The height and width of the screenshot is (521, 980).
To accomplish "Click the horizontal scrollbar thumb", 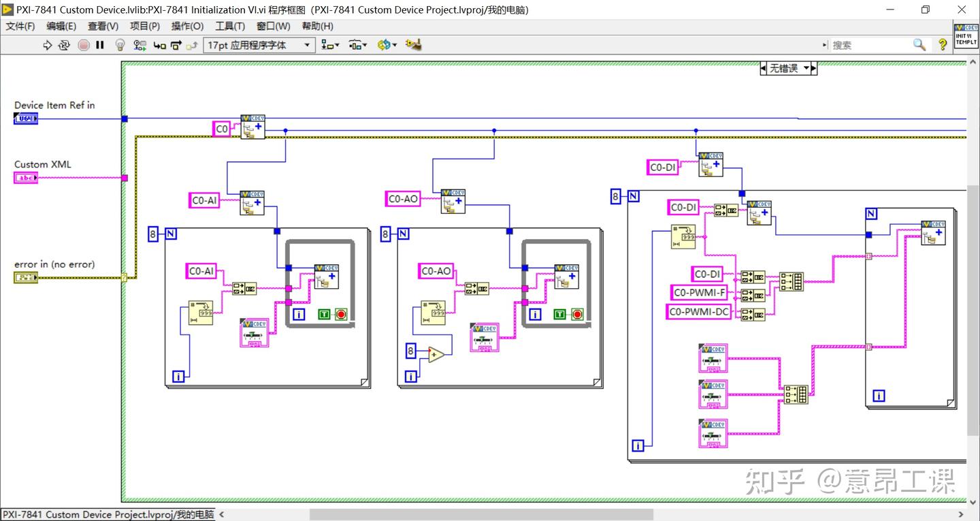I will coord(481,514).
